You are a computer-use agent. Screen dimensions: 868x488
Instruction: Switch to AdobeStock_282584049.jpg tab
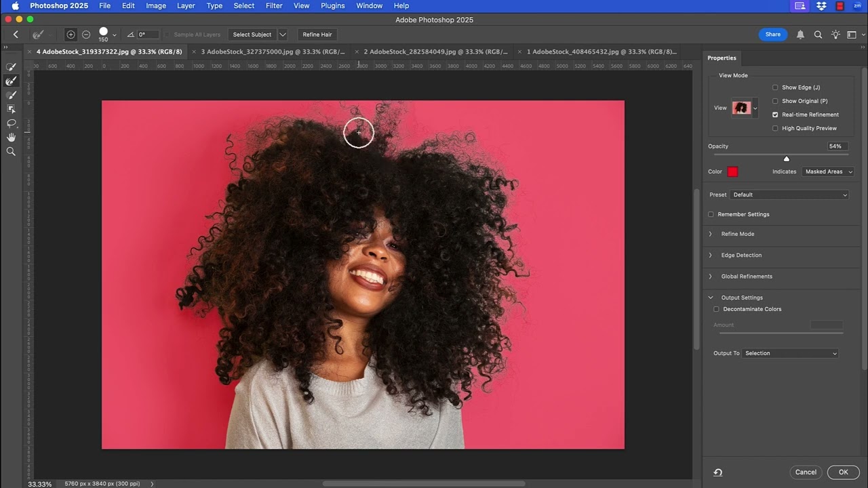[x=435, y=52]
